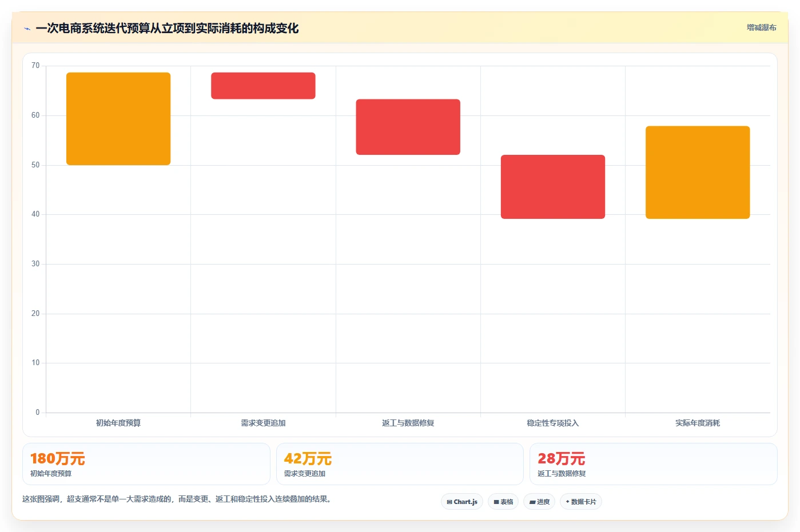Viewport: 800px width, 532px height.
Task: Click the x-axis label 初始年度预算
Action: coord(118,423)
